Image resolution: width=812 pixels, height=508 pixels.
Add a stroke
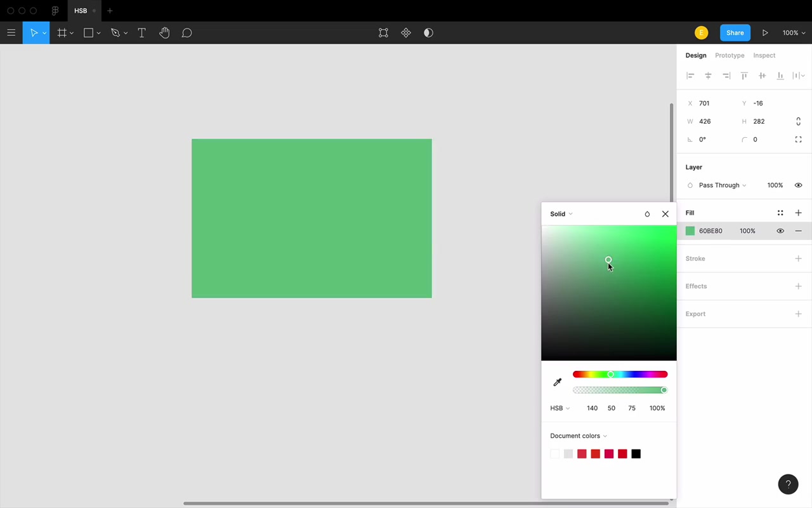[798, 258]
